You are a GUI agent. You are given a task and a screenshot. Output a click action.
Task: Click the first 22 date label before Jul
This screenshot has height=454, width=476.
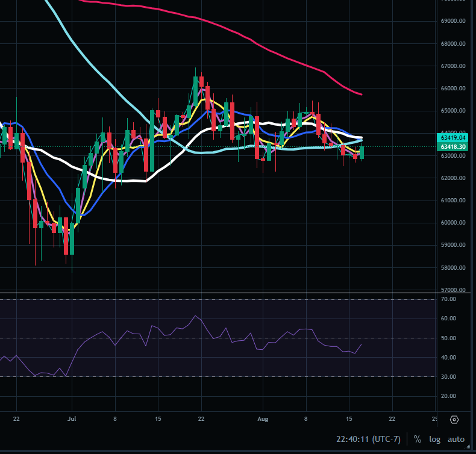click(x=16, y=419)
